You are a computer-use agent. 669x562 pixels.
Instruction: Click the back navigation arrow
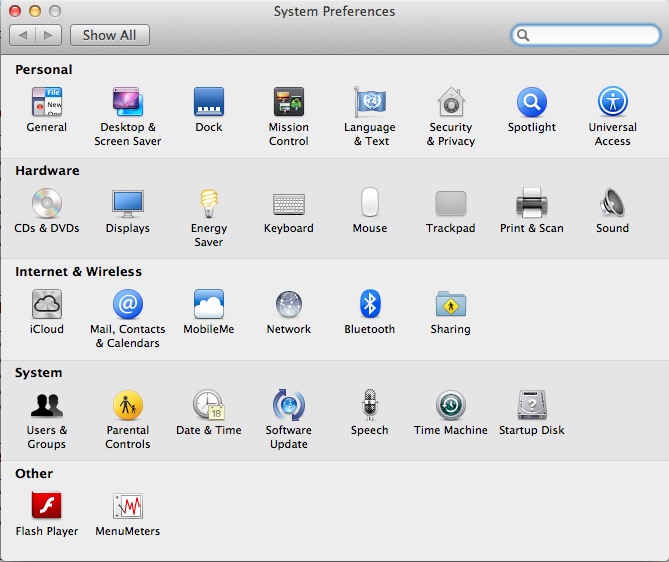(22, 35)
